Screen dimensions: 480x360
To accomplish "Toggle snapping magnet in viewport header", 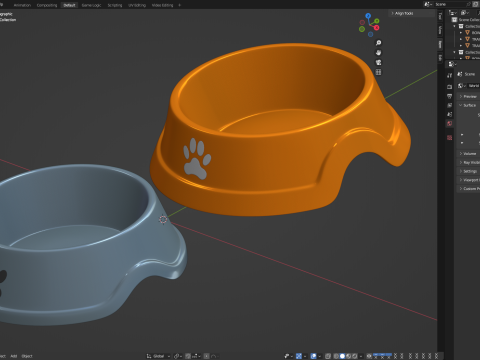I will [x=188, y=356].
